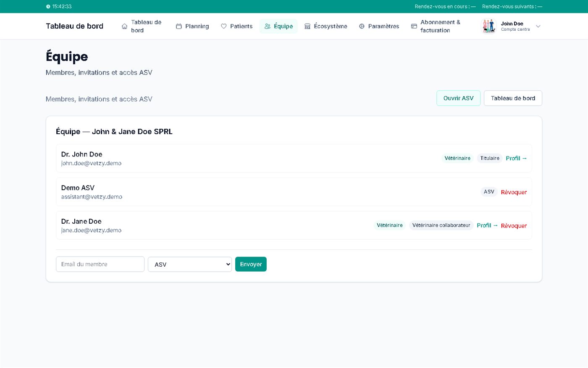Click the name Dr. Jane Doe

(x=81, y=221)
